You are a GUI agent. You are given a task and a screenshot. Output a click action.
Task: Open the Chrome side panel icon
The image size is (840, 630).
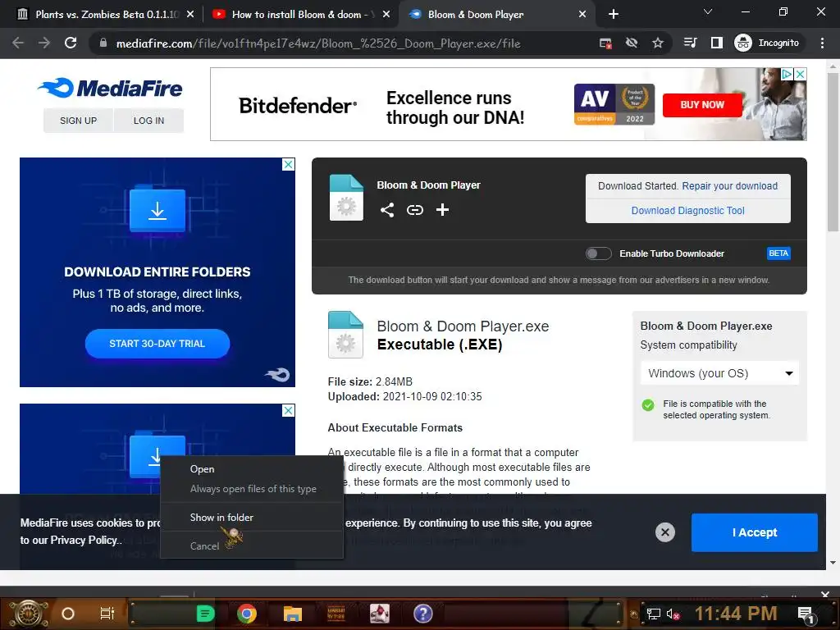[x=716, y=43]
